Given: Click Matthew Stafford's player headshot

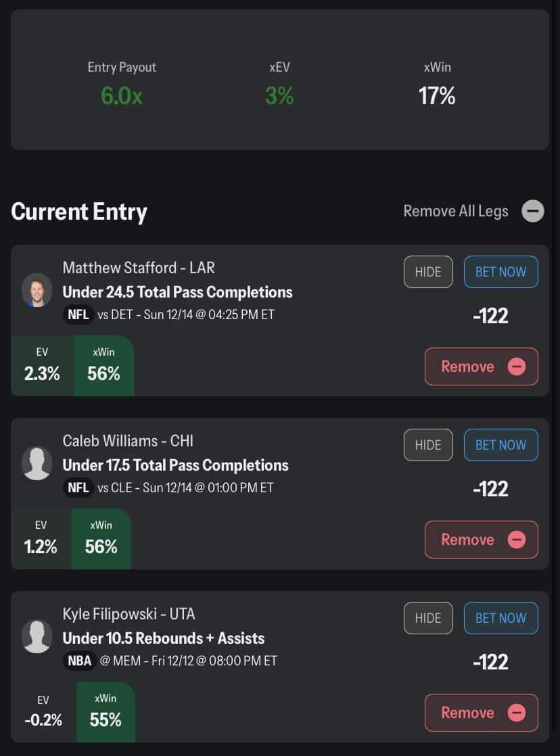Looking at the screenshot, I should pos(37,290).
